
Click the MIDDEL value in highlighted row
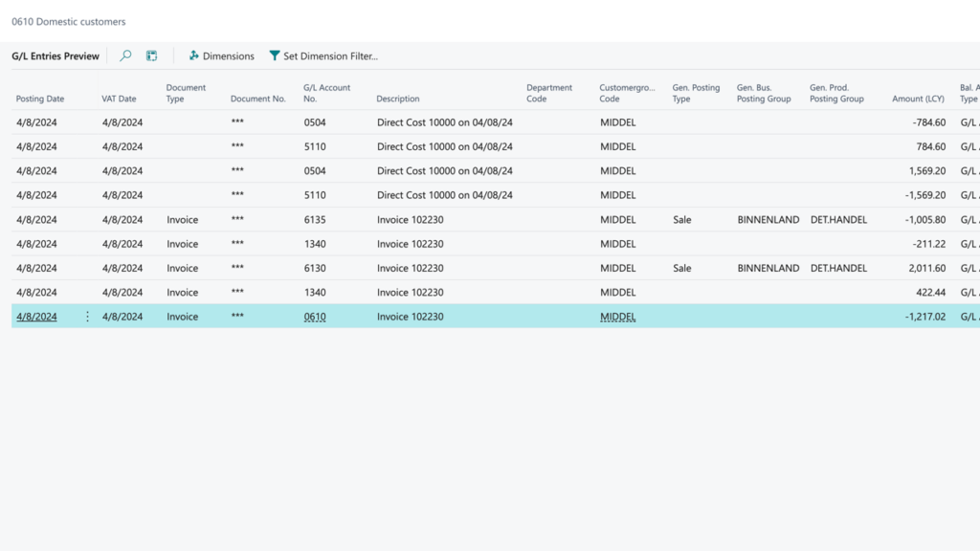coord(617,317)
